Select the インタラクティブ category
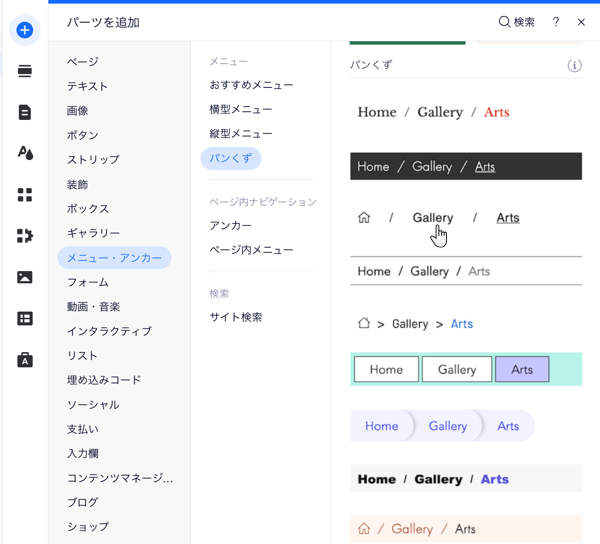 pyautogui.click(x=109, y=331)
